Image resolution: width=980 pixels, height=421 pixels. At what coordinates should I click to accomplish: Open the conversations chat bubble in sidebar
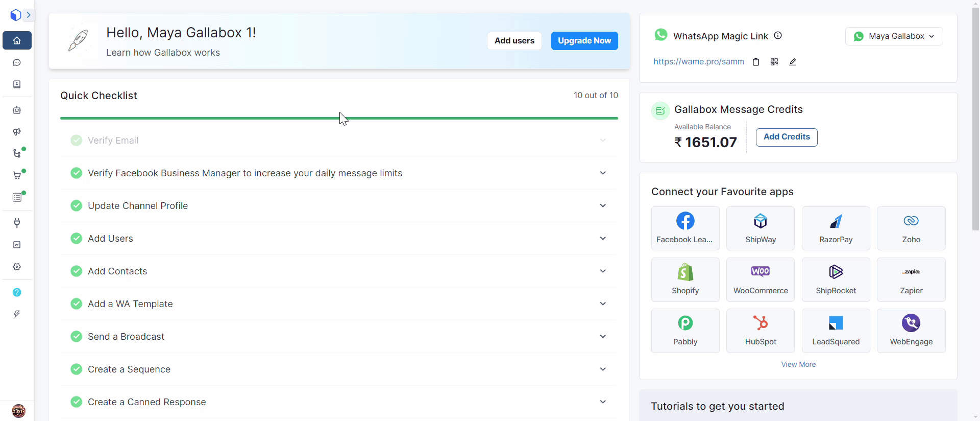tap(17, 62)
